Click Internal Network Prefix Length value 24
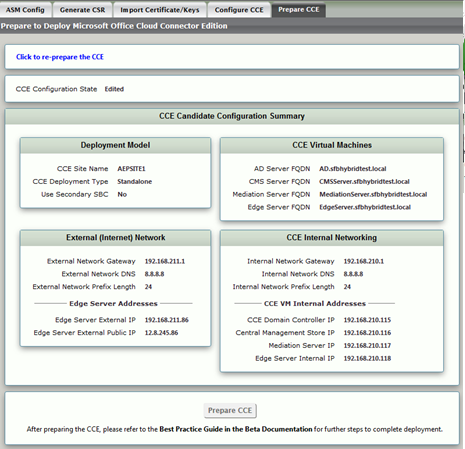 347,287
